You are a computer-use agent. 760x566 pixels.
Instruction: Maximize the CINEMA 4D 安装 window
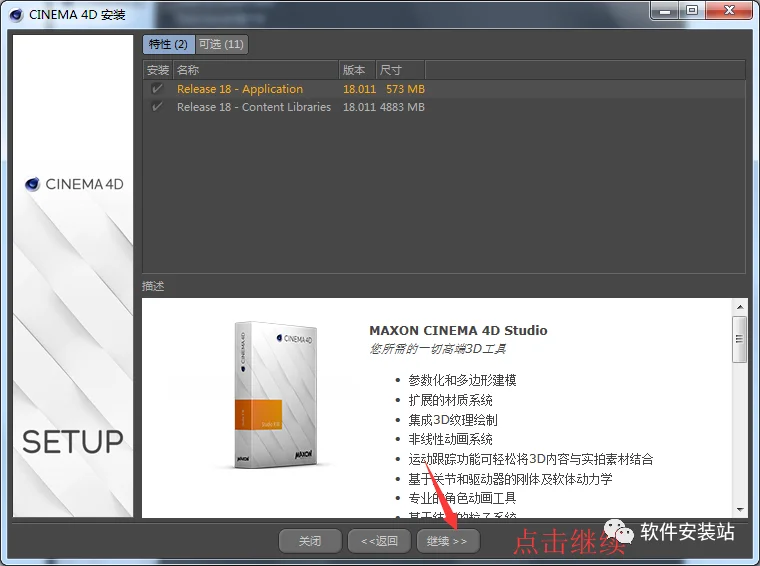[x=692, y=11]
